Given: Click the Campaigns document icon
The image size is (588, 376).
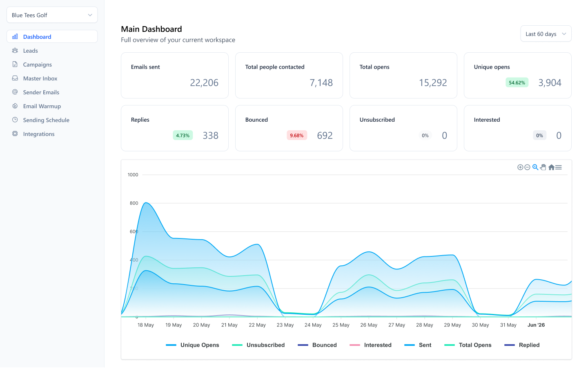Looking at the screenshot, I should pyautogui.click(x=15, y=65).
